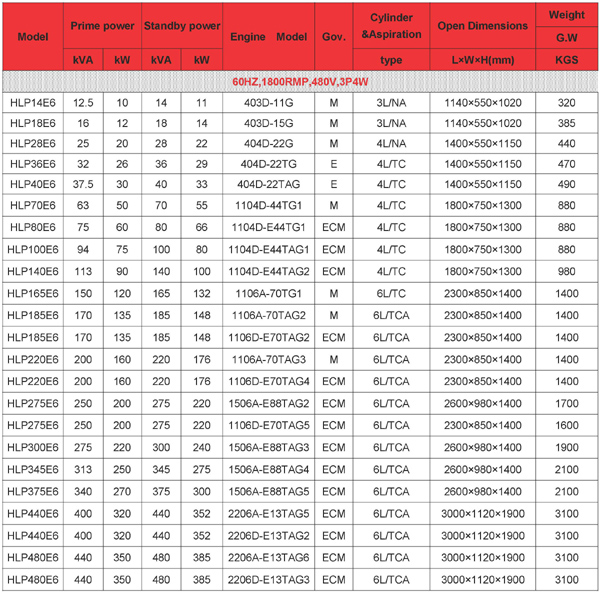Click engine model "1106D-E70TAG4"
This screenshot has width=600, height=594.
[x=269, y=381]
